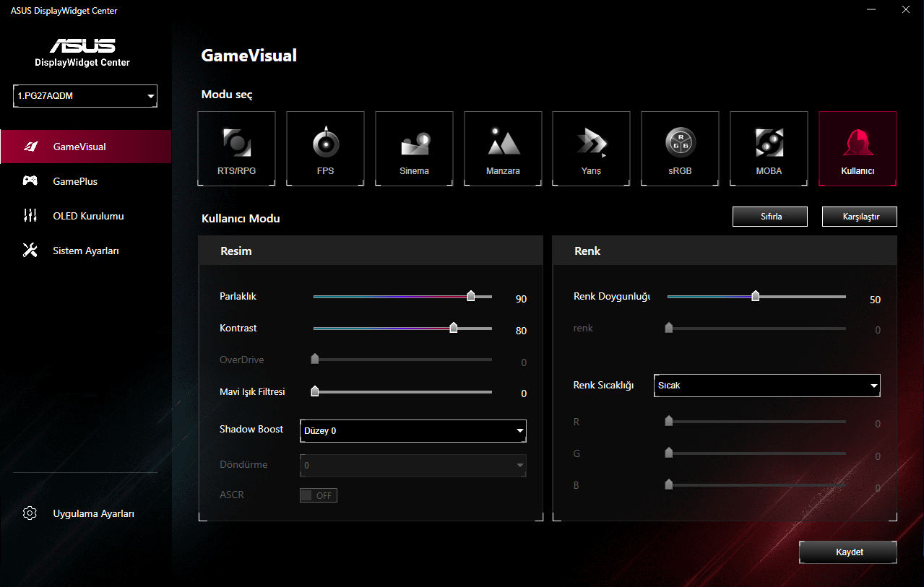Screen dimensions: 924x587
Task: Click the Shadow Boost label
Action: [251, 429]
